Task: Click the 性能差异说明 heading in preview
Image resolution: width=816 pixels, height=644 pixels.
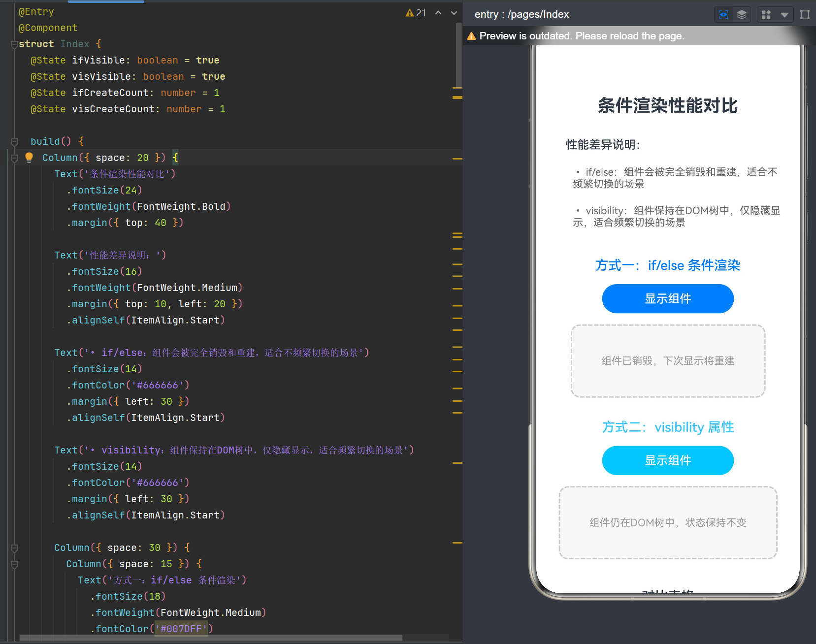Action: (x=603, y=145)
